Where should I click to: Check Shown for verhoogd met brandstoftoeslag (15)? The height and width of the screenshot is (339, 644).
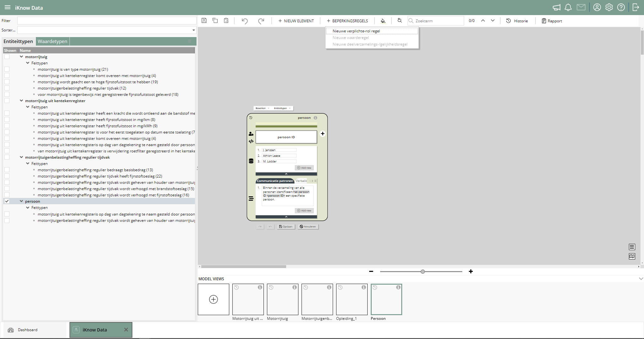tap(7, 189)
